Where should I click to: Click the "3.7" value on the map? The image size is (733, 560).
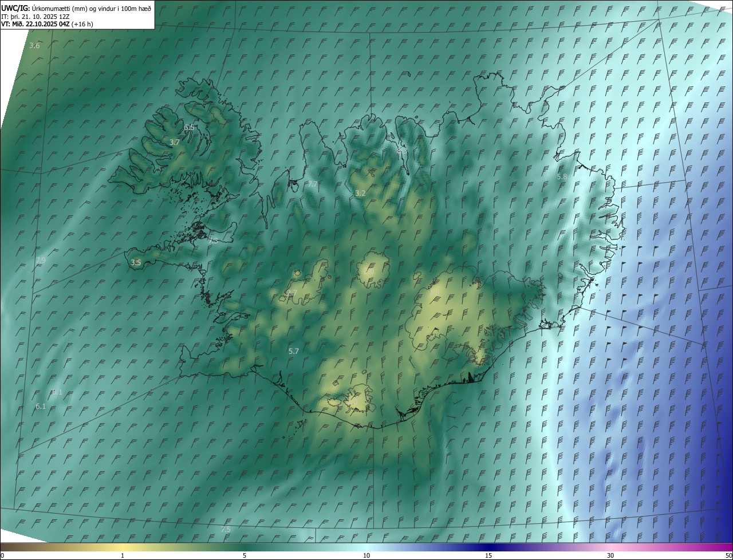(x=175, y=142)
